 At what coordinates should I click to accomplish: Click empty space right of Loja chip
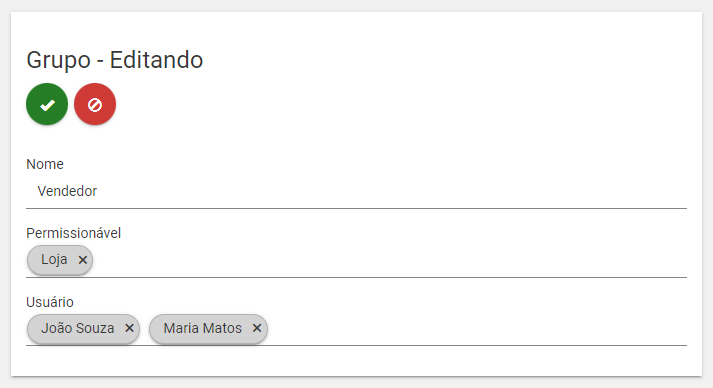pyautogui.click(x=390, y=260)
